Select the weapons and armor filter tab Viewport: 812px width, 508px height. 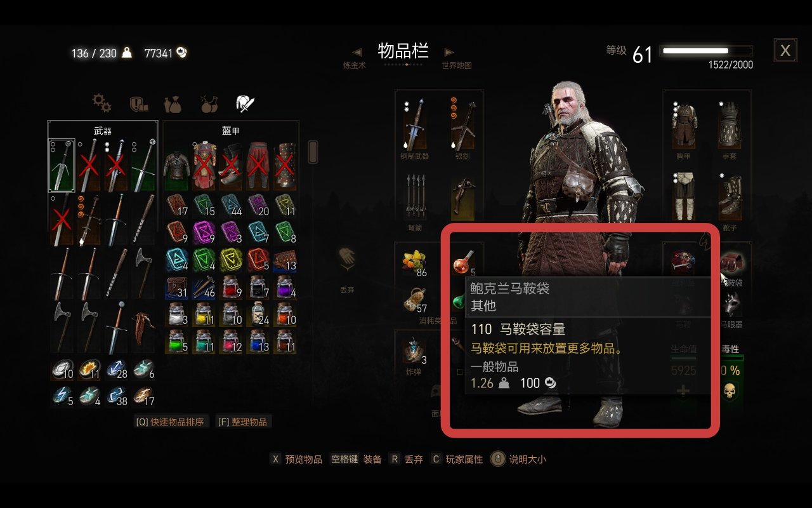point(245,103)
